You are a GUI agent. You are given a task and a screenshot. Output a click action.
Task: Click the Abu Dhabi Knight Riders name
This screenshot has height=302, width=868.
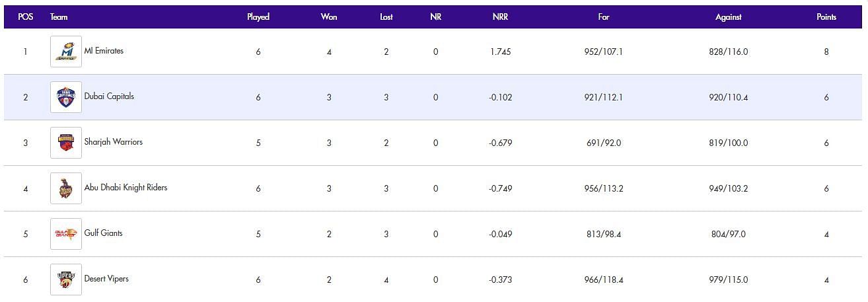(x=126, y=188)
